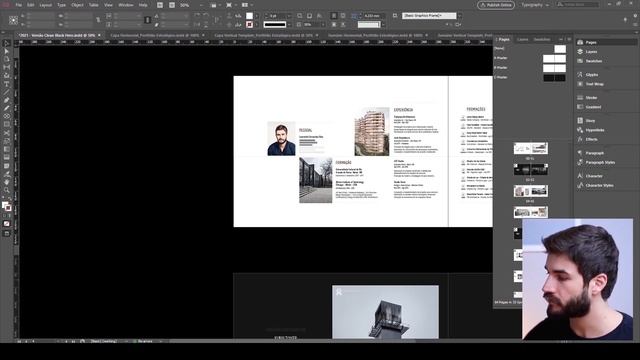Open the Typography workspace dropdown
640x360 pixels.
(x=535, y=5)
